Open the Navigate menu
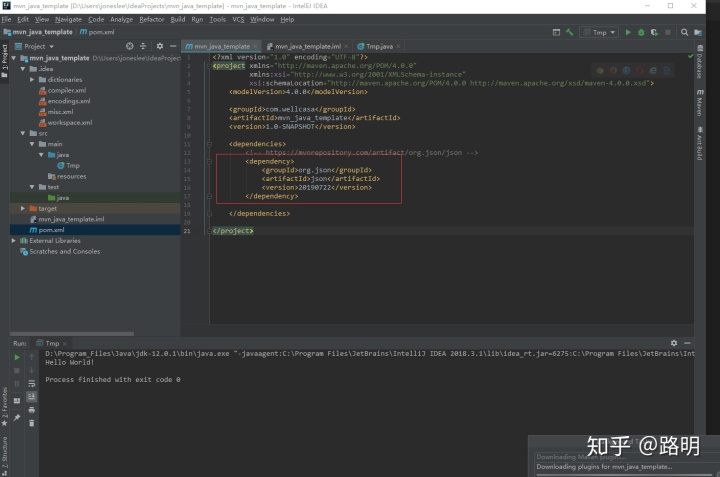 68,19
